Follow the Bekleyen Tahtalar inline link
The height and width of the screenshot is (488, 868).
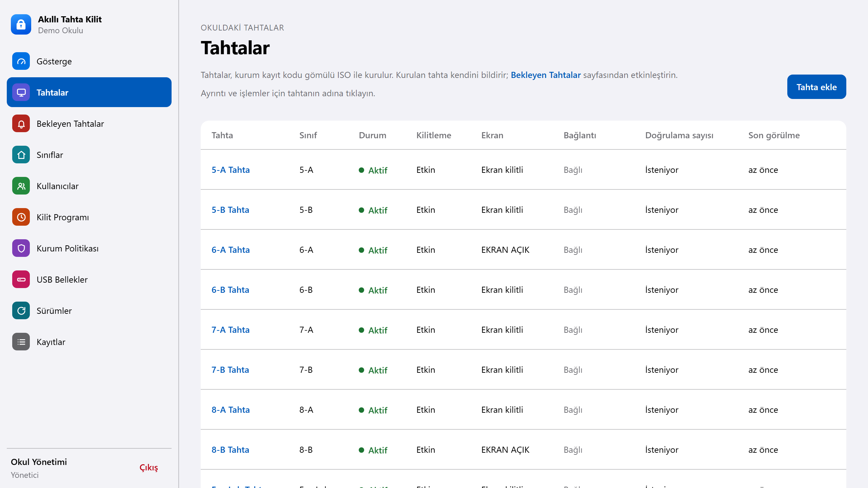tap(546, 75)
